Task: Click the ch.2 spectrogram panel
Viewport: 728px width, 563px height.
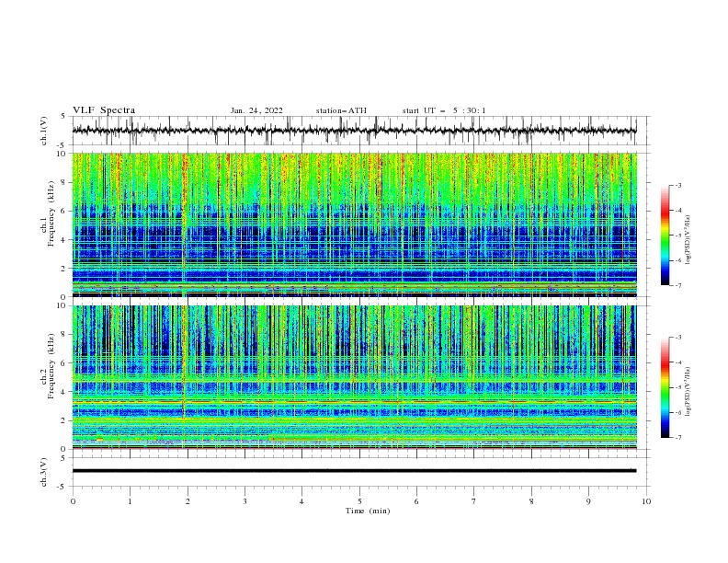Action: [355, 377]
